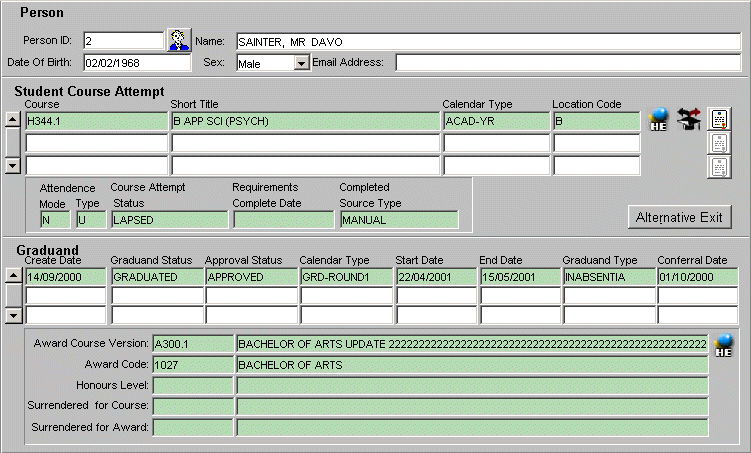Screen dimensions: 751x453
Task: Open the Sex dropdown list
Action: pos(301,63)
